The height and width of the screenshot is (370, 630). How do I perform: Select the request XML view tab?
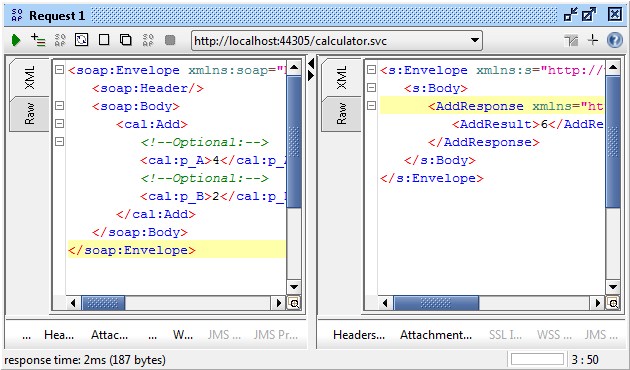pos(30,78)
